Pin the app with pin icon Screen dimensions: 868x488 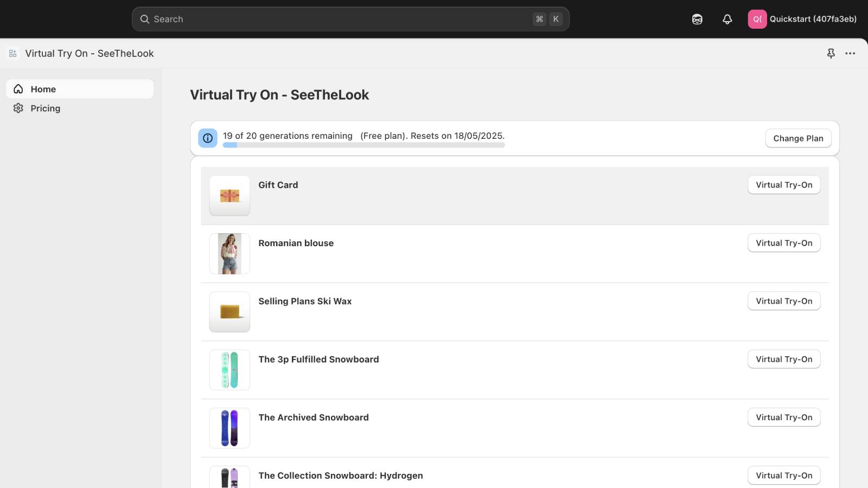tap(831, 53)
